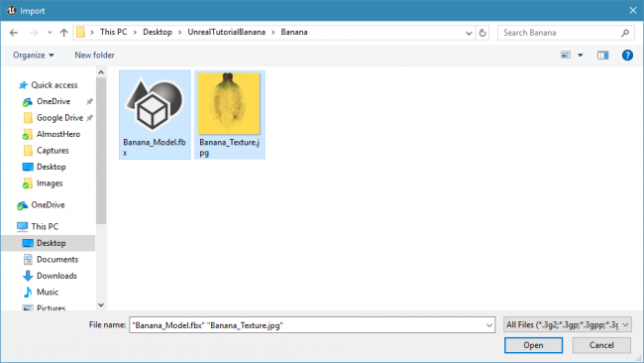Viewport: 644px width, 363px height.
Task: Go back using the back arrow
Action: [14, 33]
